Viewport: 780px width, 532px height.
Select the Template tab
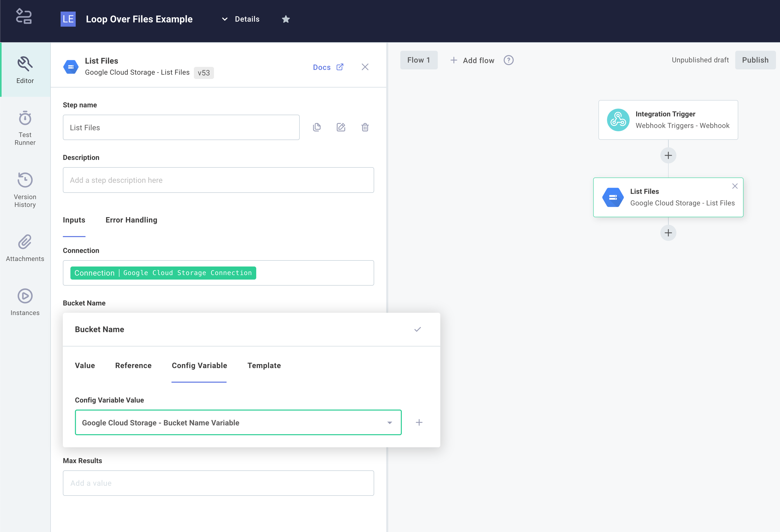(264, 365)
